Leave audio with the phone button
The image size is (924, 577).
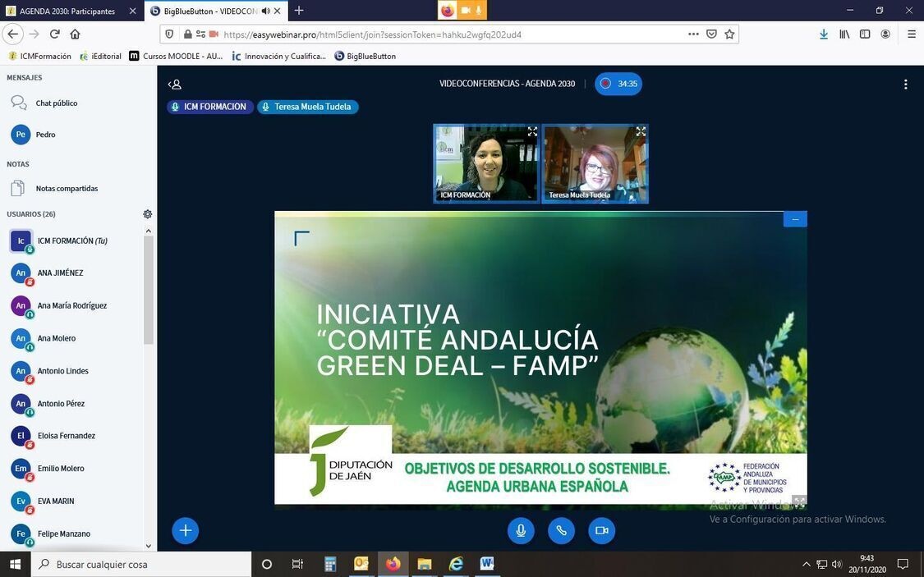point(561,530)
